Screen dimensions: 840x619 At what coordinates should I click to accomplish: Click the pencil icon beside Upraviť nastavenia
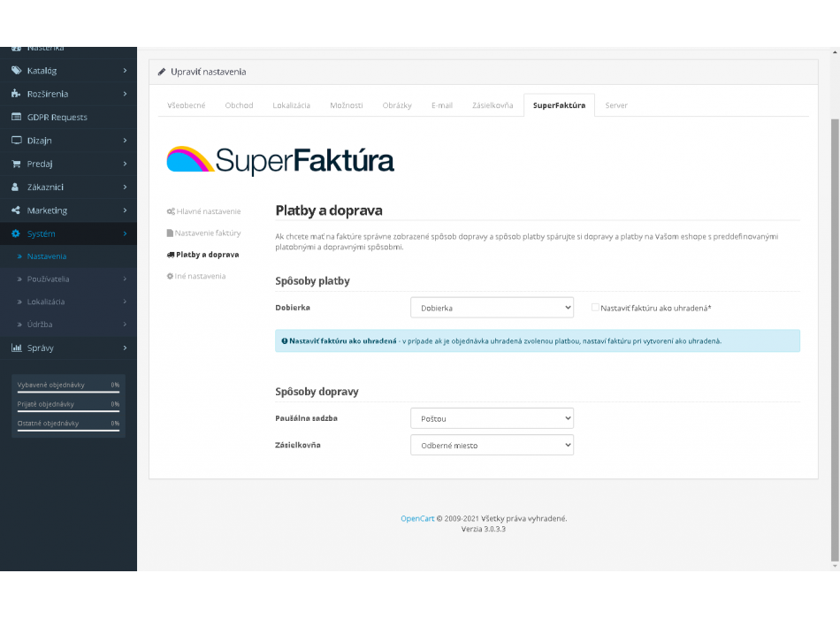[x=162, y=72]
